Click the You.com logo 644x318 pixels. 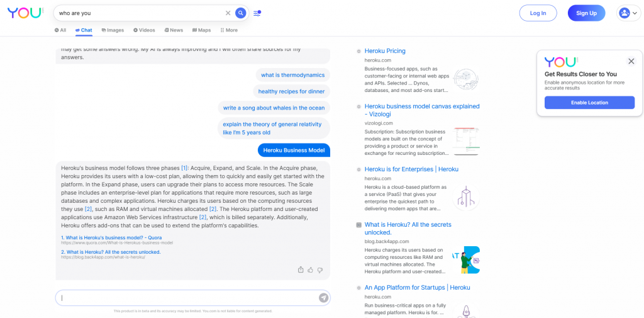pos(25,13)
